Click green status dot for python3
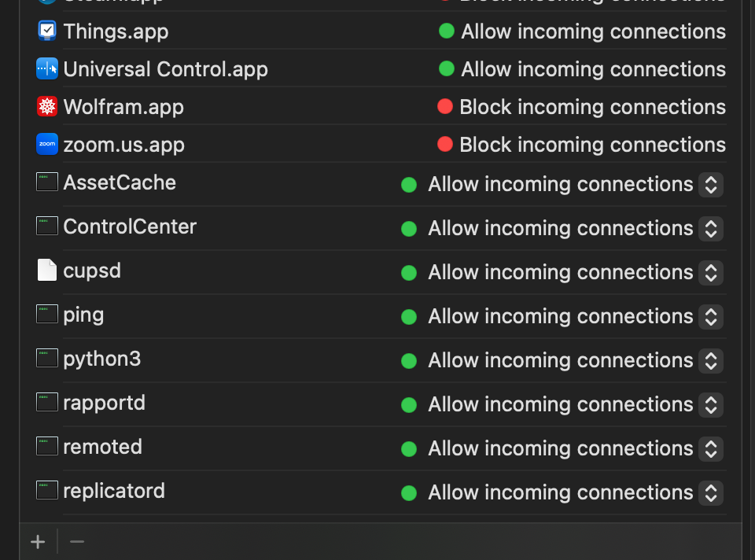 (x=408, y=361)
